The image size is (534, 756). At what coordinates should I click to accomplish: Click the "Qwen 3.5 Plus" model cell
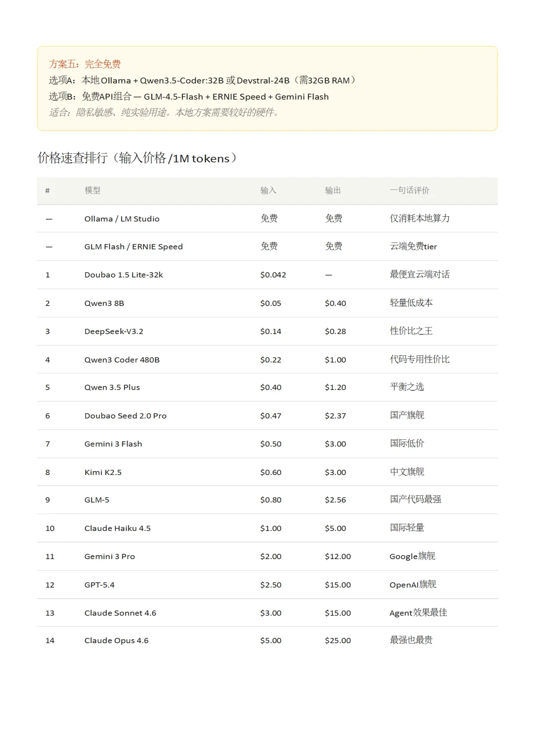tap(112, 387)
